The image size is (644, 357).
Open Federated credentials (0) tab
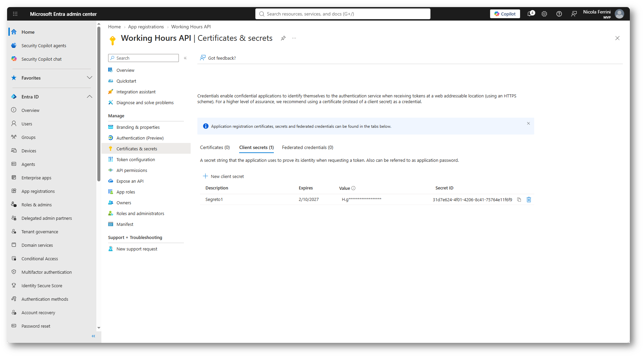tap(308, 147)
